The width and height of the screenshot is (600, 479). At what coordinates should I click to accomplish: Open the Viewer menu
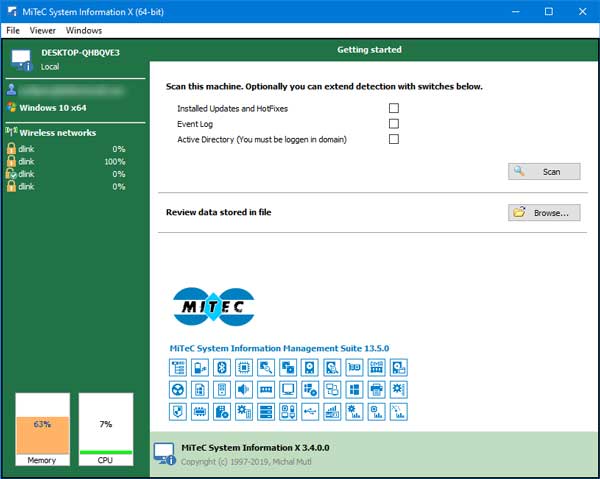pos(42,31)
